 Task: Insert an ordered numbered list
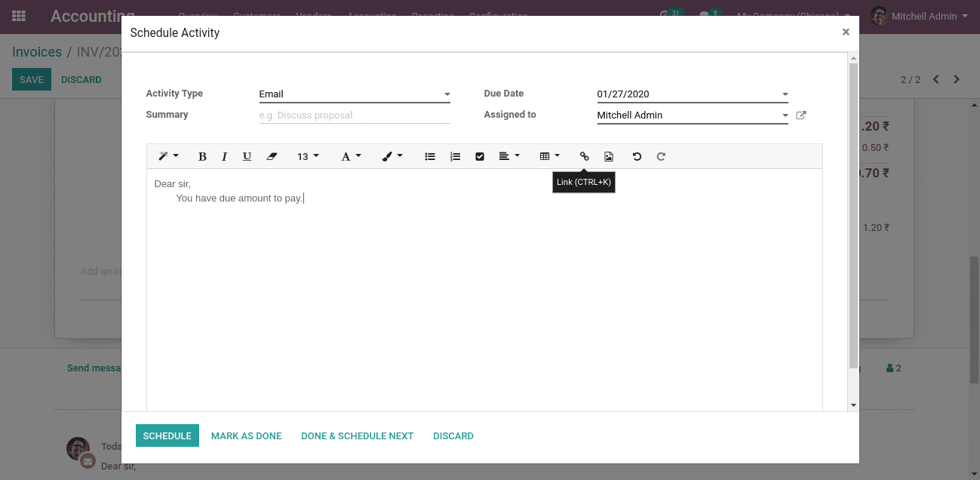[455, 156]
